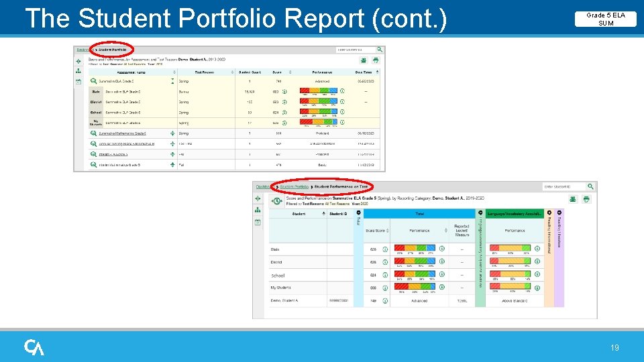
Task: Click the Grade 5 ELA SUM label box
Action: (606, 19)
